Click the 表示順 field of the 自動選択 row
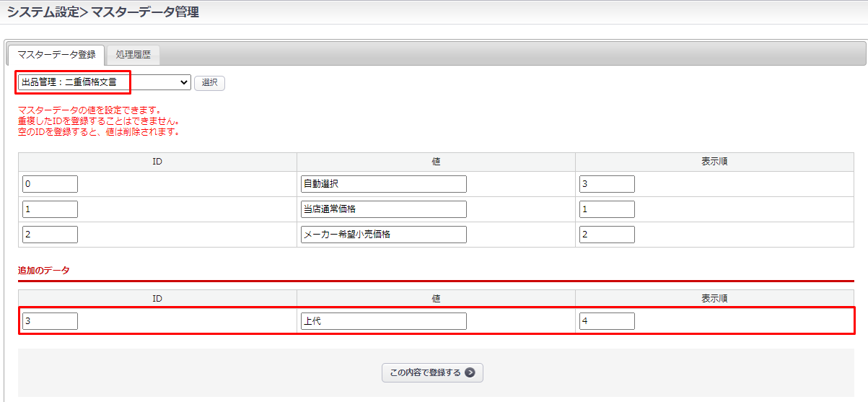Image resolution: width=868 pixels, height=402 pixels. pyautogui.click(x=607, y=184)
